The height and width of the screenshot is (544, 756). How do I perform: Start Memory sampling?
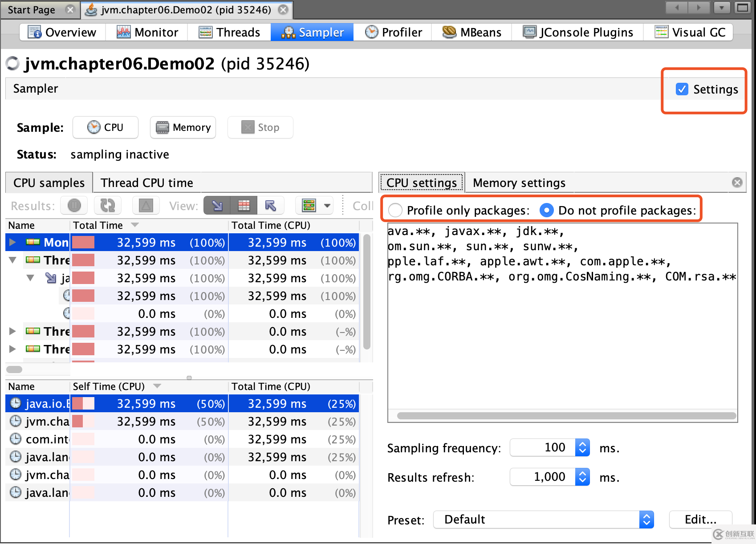183,127
